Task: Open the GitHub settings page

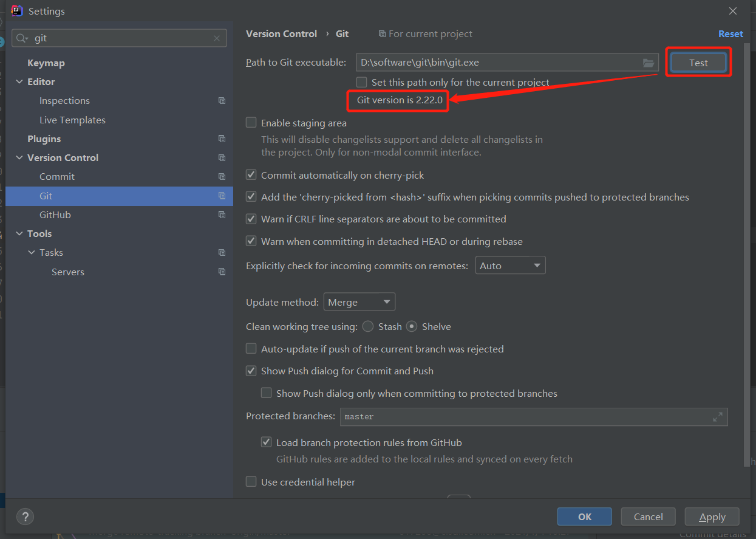Action: [x=55, y=215]
